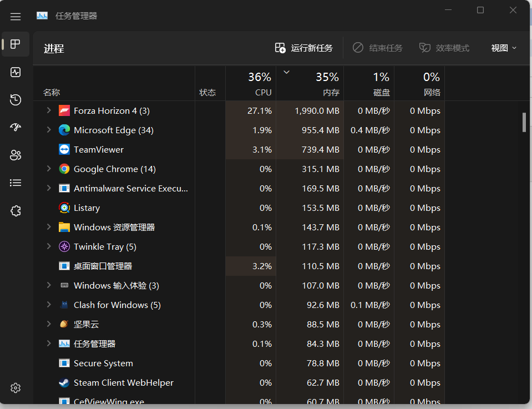Open the 视图 view dropdown
The height and width of the screenshot is (409, 532).
(504, 48)
